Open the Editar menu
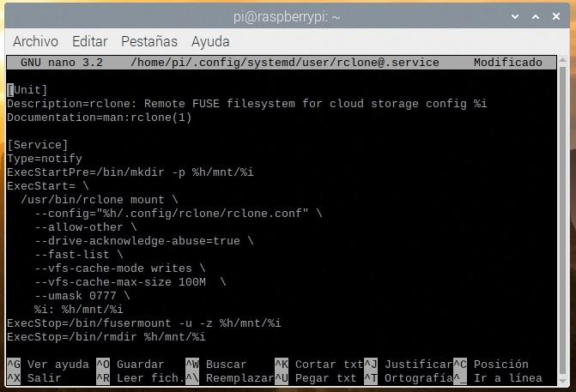Viewport: 576px width, 392px height. [x=89, y=41]
